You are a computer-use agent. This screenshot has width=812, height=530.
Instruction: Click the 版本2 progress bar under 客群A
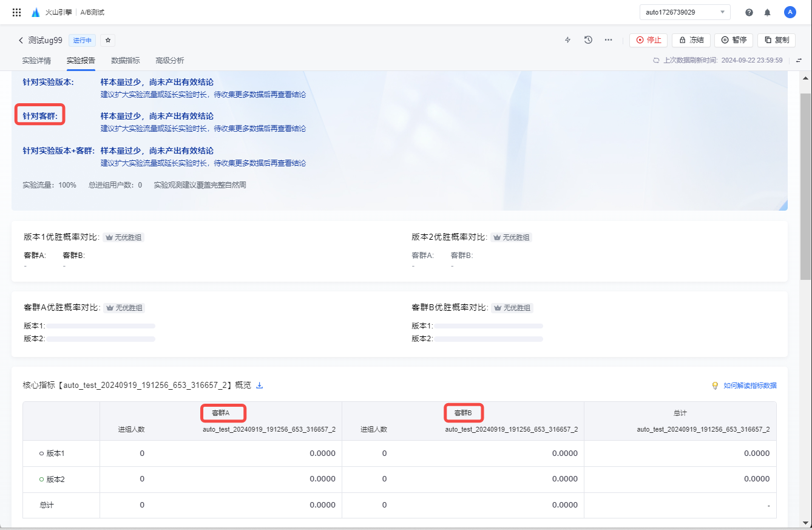click(x=101, y=339)
